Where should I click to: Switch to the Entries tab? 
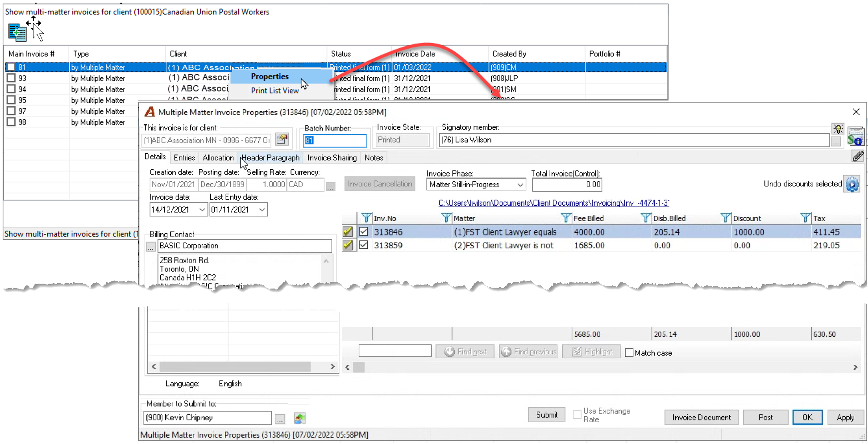pyautogui.click(x=184, y=158)
